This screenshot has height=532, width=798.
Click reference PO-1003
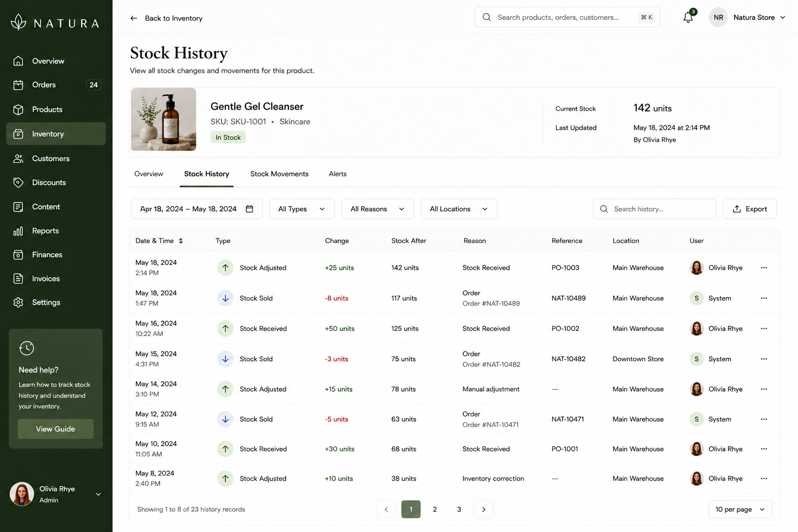click(x=565, y=268)
